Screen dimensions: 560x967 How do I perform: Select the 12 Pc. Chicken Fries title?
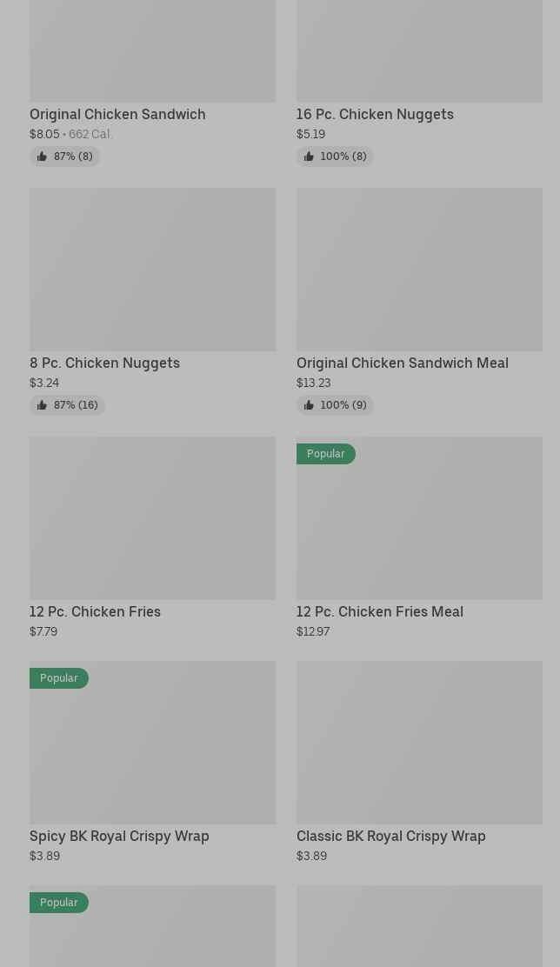pos(95,611)
